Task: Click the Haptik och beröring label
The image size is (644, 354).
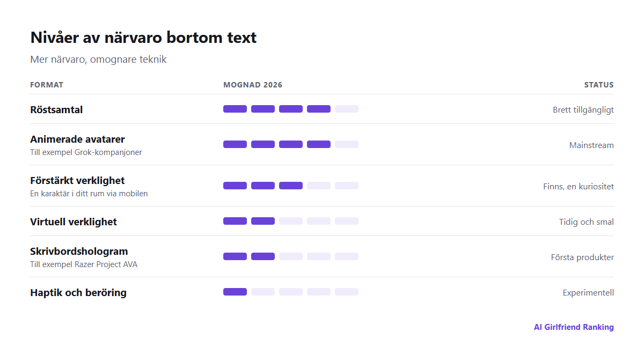Action: [x=78, y=293]
